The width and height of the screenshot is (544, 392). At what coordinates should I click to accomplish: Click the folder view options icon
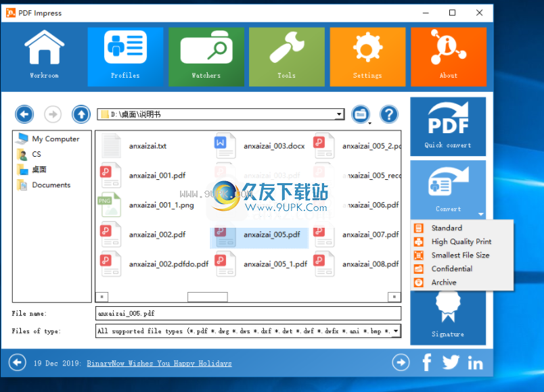(361, 114)
